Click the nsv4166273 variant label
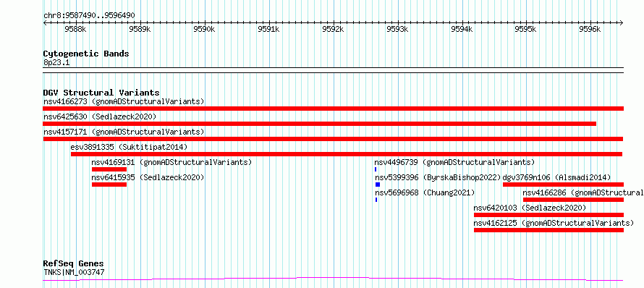 (x=124, y=101)
